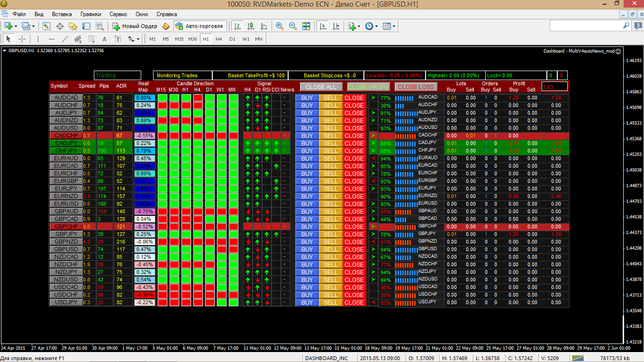The height and width of the screenshot is (362, 644).
Task: Open the Navigator panel (star folder icon)
Action: (73, 26)
